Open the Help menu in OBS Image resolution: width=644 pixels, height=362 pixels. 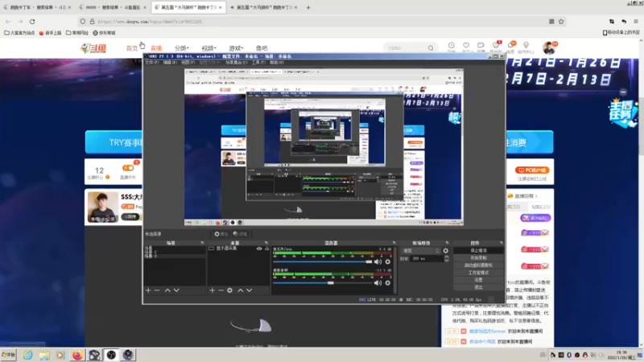point(276,63)
